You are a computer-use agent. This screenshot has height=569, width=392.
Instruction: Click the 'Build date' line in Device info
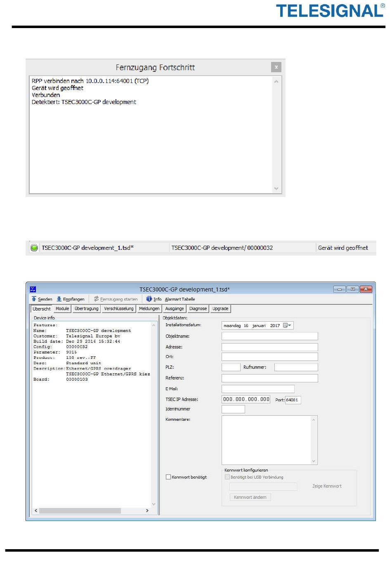coord(77,341)
